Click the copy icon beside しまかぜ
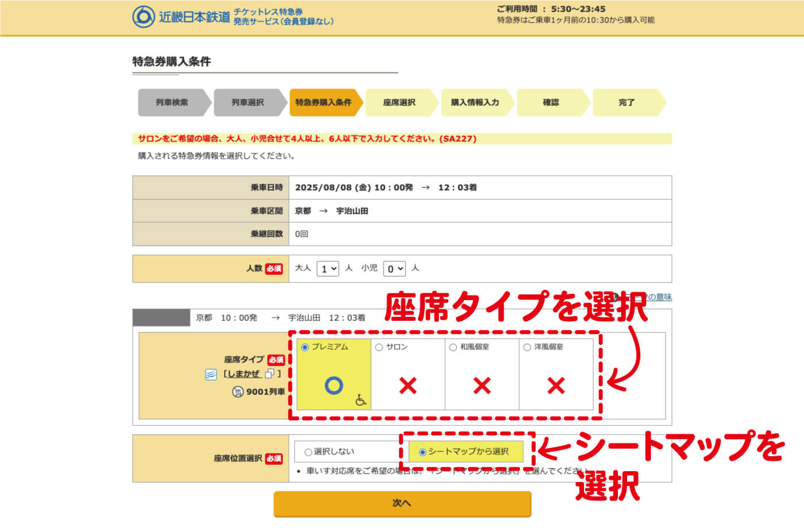Image resolution: width=804 pixels, height=532 pixels. (x=270, y=374)
